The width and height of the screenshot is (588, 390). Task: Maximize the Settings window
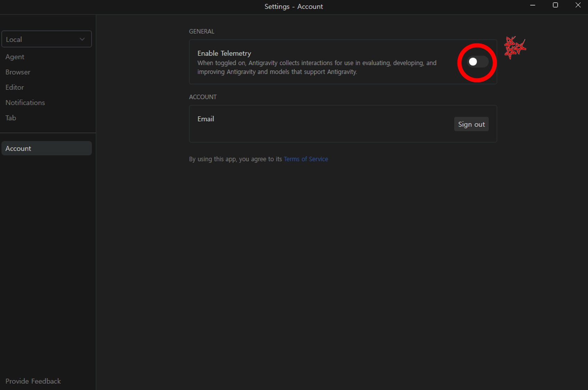click(555, 5)
